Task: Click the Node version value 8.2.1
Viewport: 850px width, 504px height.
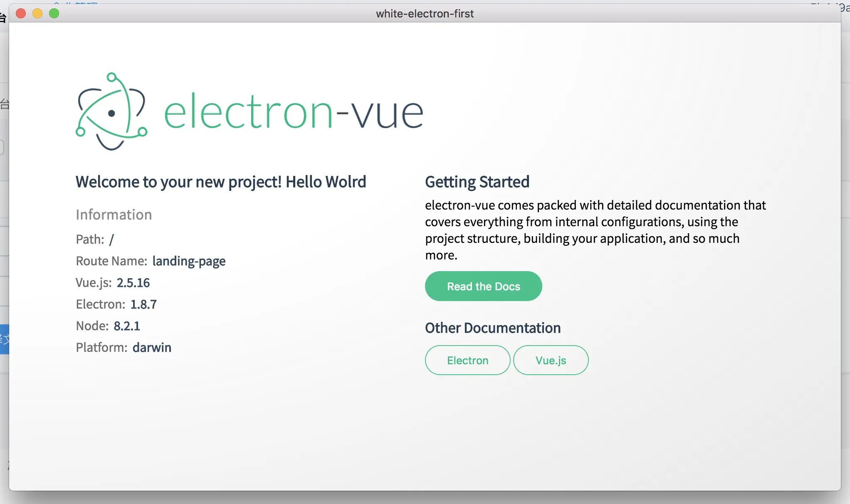Action: 127,326
